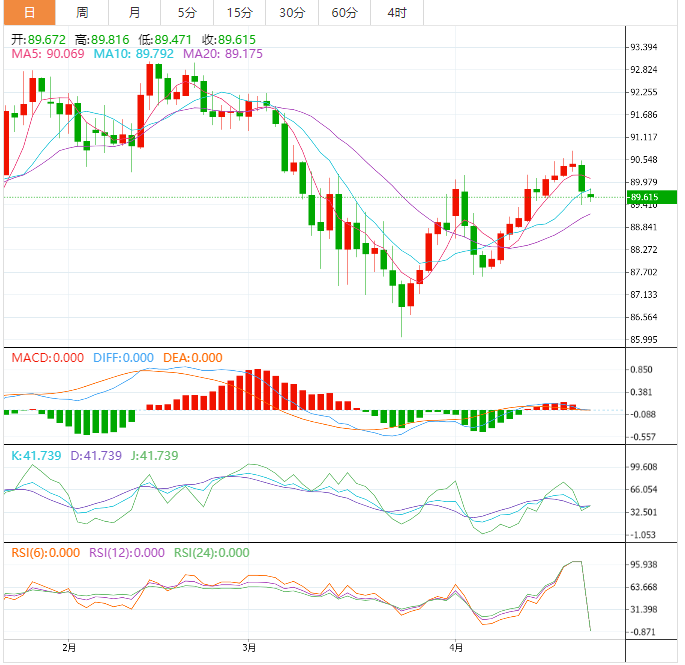
Task: Select the MACD indicator label
Action: click(47, 357)
